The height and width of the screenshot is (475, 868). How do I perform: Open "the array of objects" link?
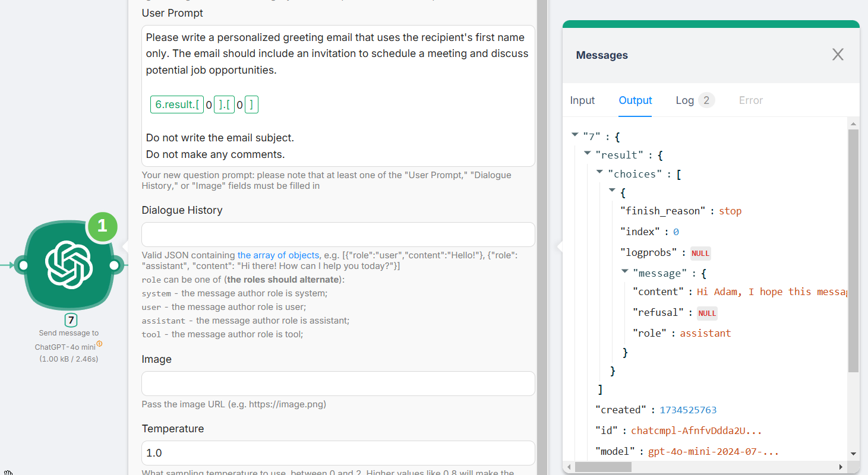pyautogui.click(x=278, y=255)
